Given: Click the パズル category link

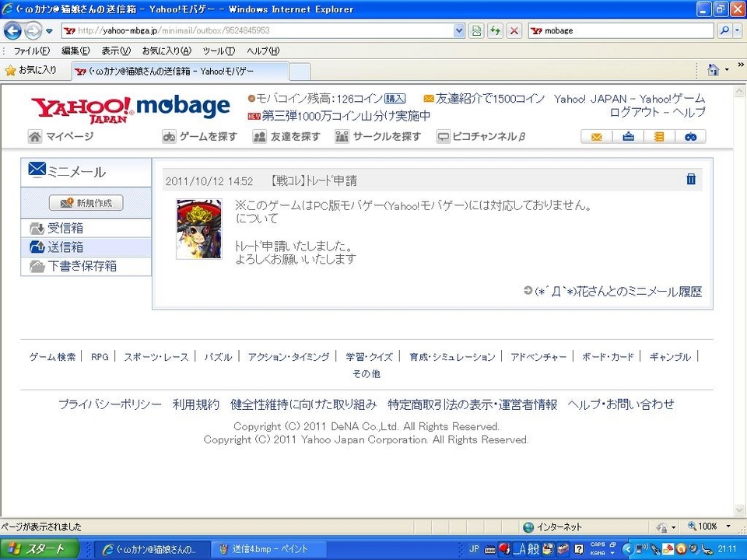Looking at the screenshot, I should (218, 357).
